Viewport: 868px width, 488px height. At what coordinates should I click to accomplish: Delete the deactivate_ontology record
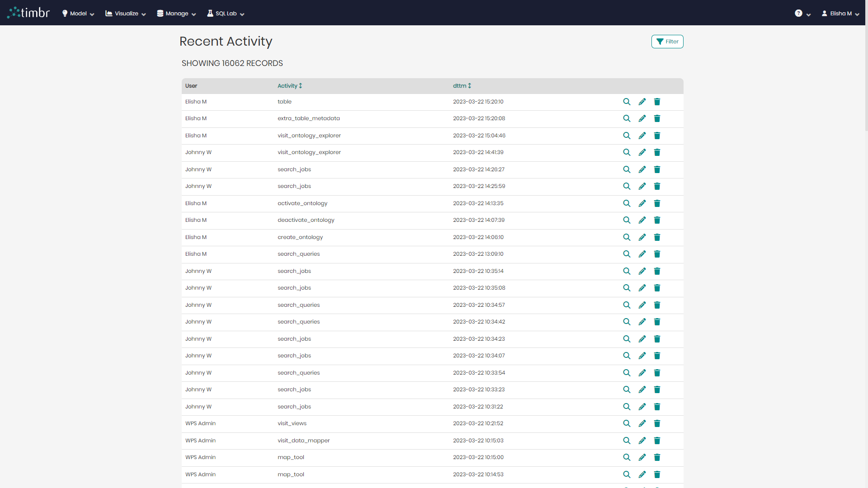pyautogui.click(x=657, y=220)
